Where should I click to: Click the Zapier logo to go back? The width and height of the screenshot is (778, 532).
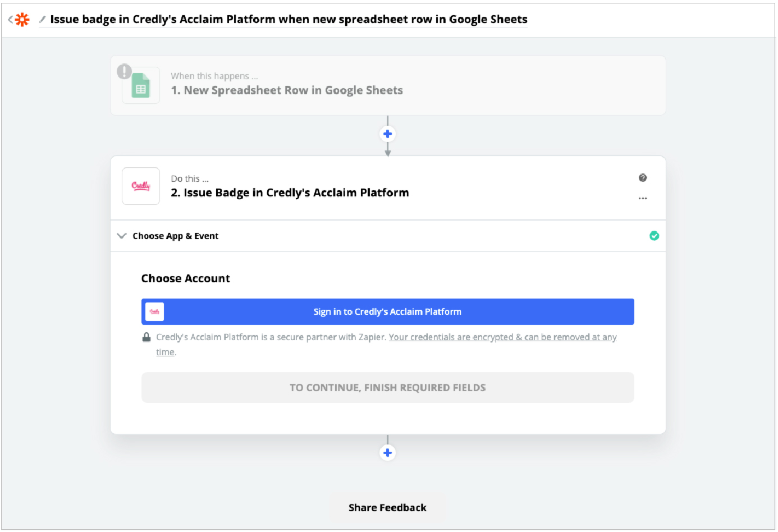point(22,20)
